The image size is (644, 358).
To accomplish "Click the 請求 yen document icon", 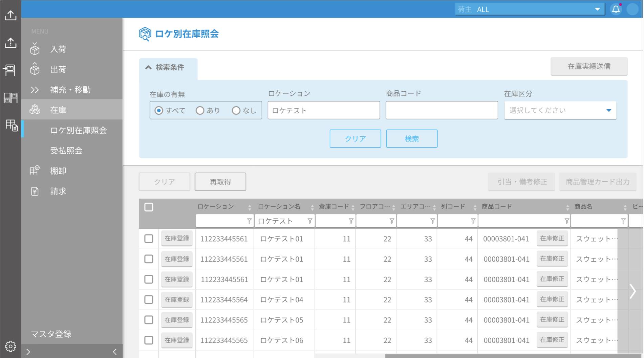I will (x=35, y=191).
